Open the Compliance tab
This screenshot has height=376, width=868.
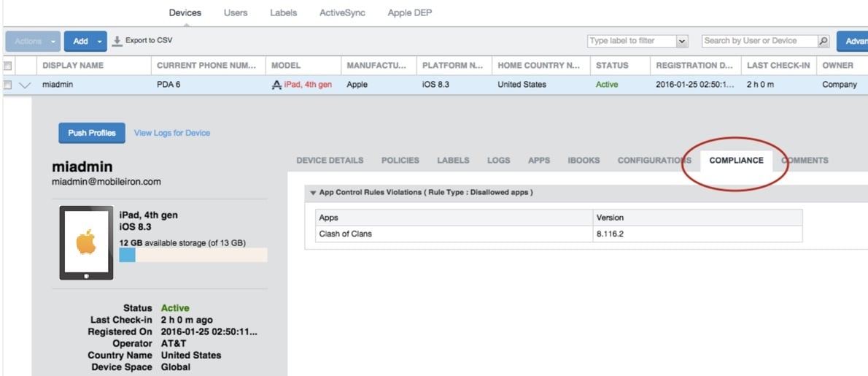[x=736, y=161]
